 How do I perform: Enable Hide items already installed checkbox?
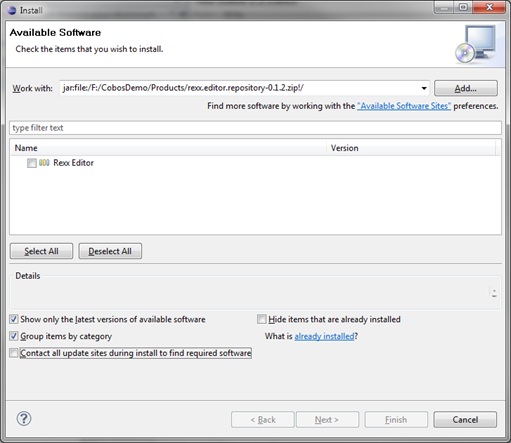pos(262,319)
